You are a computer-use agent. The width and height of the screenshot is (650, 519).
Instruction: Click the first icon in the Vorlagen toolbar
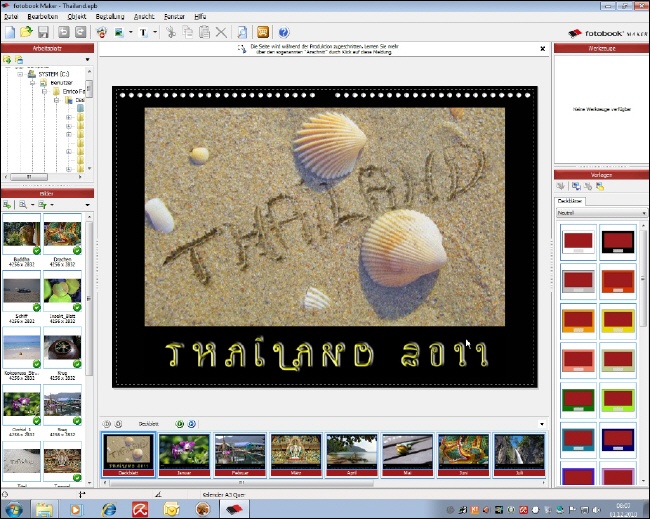(561, 187)
